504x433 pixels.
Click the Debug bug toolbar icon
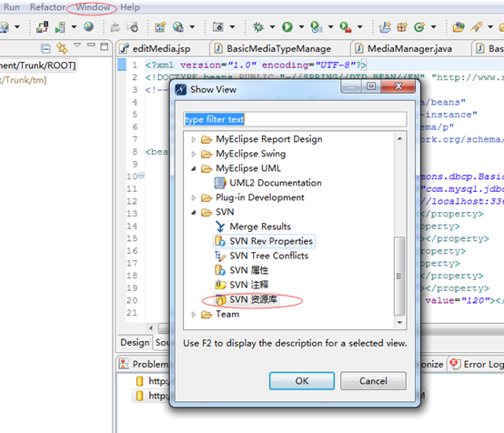pyautogui.click(x=257, y=27)
